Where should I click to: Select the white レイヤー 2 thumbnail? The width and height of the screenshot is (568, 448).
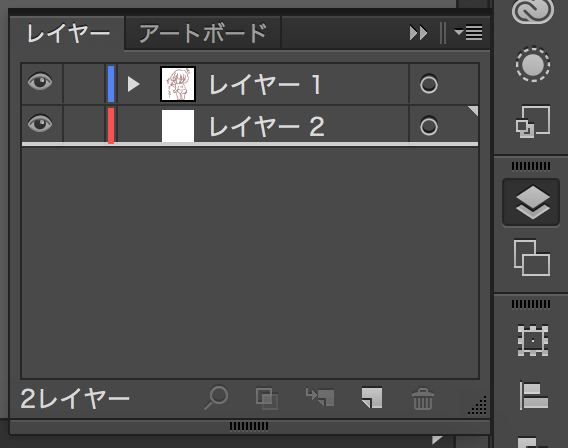[x=178, y=126]
